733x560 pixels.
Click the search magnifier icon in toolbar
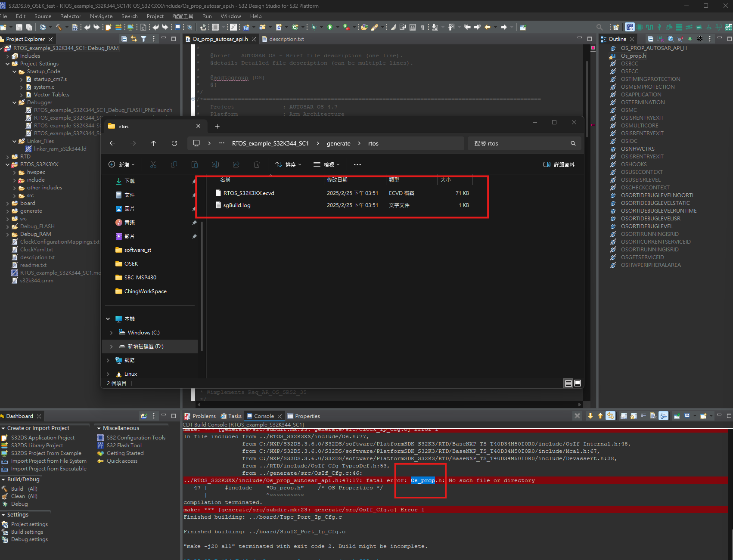(600, 27)
